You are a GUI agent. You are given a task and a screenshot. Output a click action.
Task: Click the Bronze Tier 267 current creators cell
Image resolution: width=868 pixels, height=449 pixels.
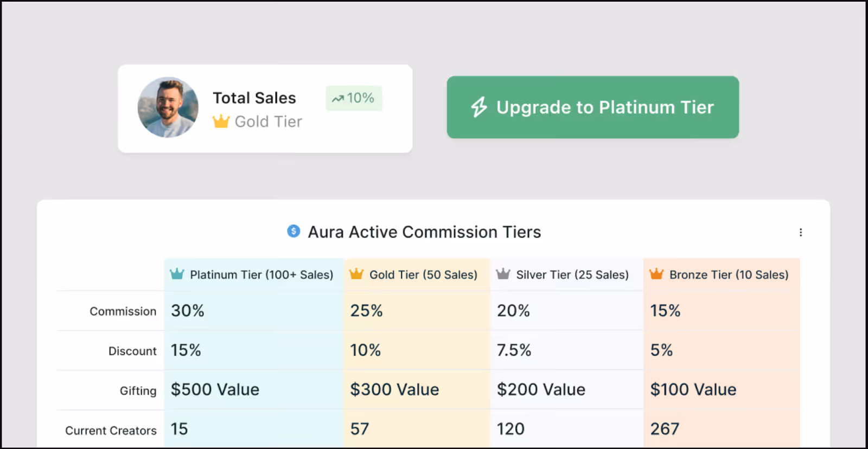pyautogui.click(x=665, y=429)
